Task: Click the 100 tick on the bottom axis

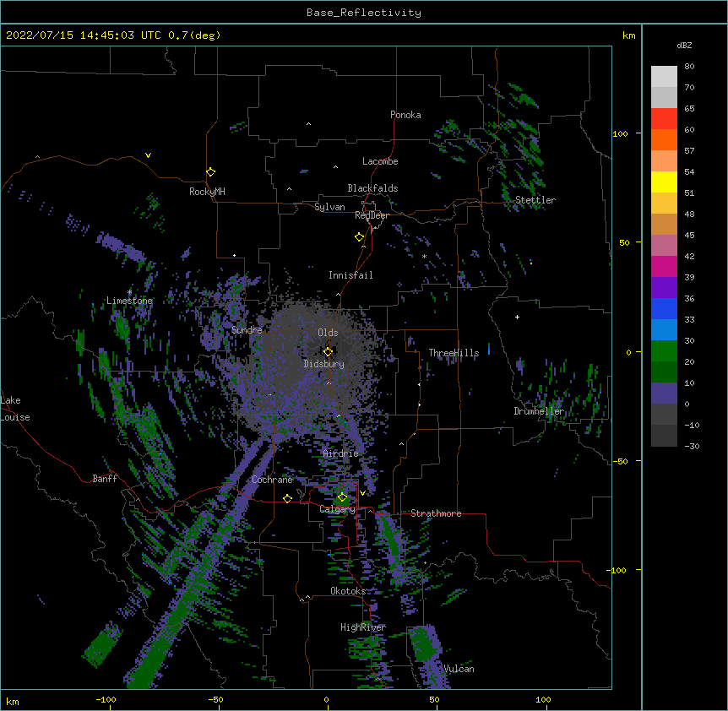Action: [x=543, y=699]
